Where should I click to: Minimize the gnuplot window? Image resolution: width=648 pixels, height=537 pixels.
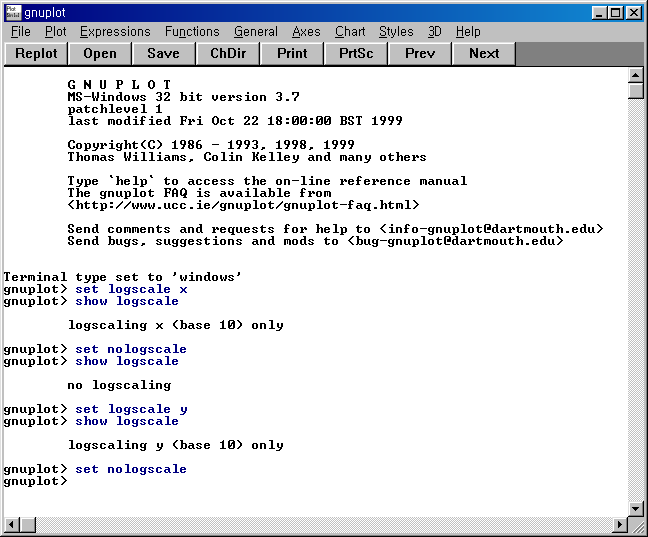[599, 13]
